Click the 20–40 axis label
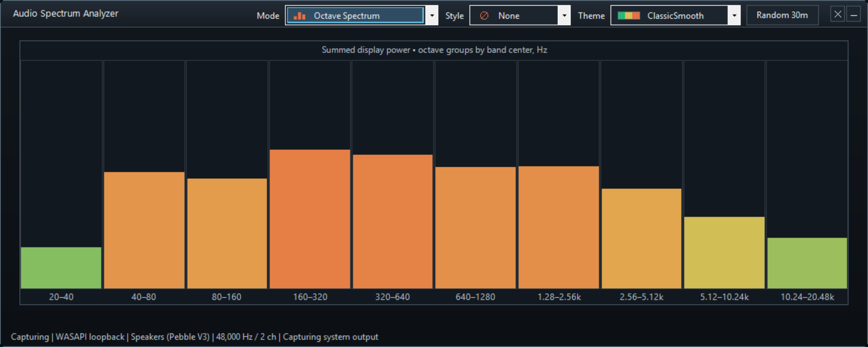The width and height of the screenshot is (868, 347). point(61,297)
